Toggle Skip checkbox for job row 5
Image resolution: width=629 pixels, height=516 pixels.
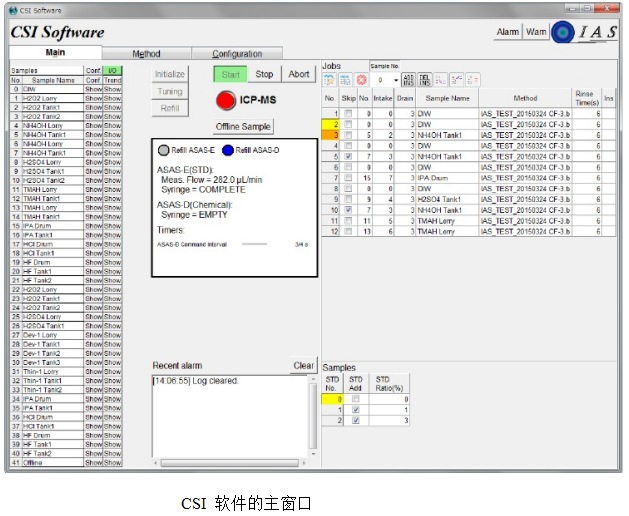[348, 156]
